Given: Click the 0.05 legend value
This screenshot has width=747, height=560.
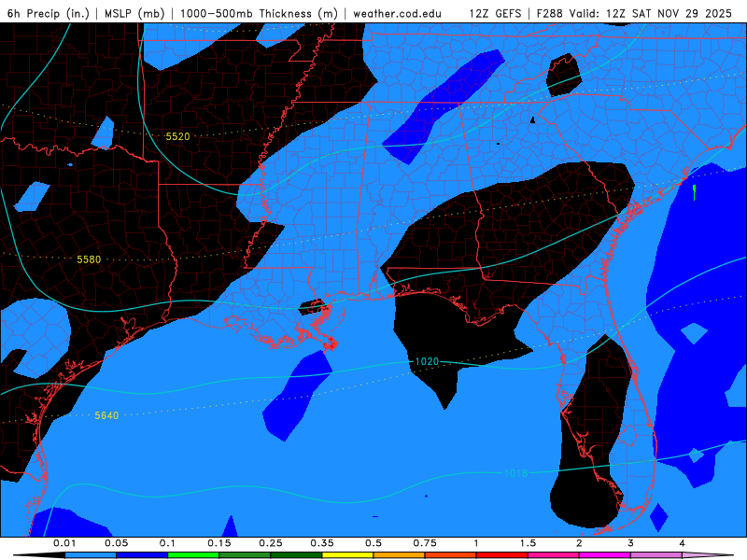Looking at the screenshot, I should (x=116, y=543).
